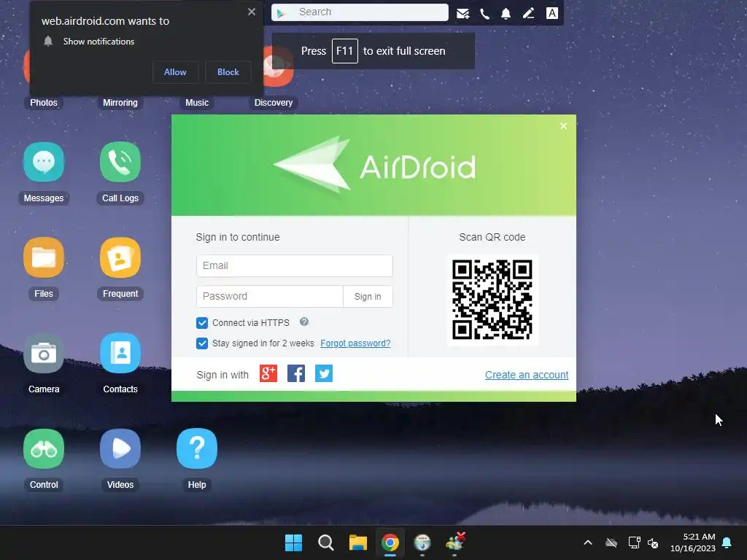Click Block in the notification prompt
The image size is (747, 560).
(228, 72)
